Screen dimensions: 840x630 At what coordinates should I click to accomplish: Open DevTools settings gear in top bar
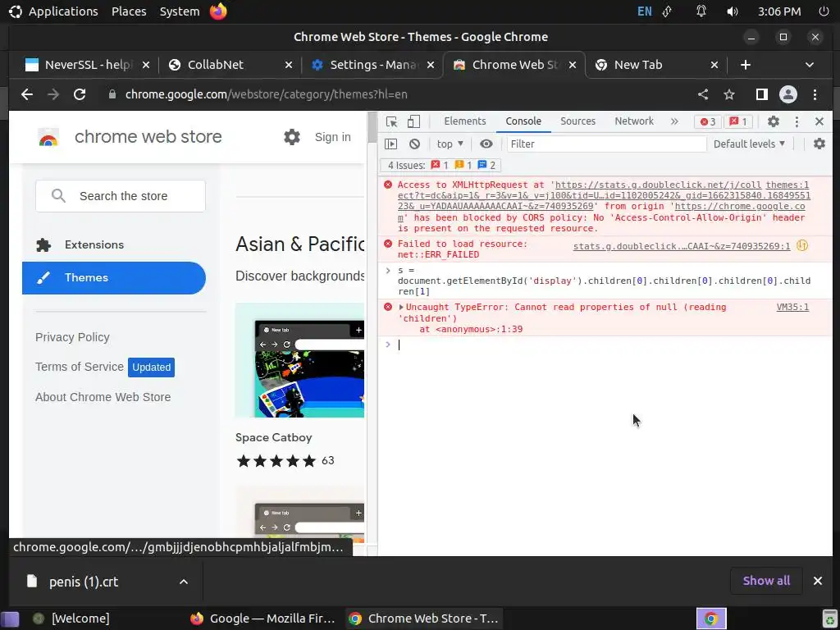[x=773, y=121]
